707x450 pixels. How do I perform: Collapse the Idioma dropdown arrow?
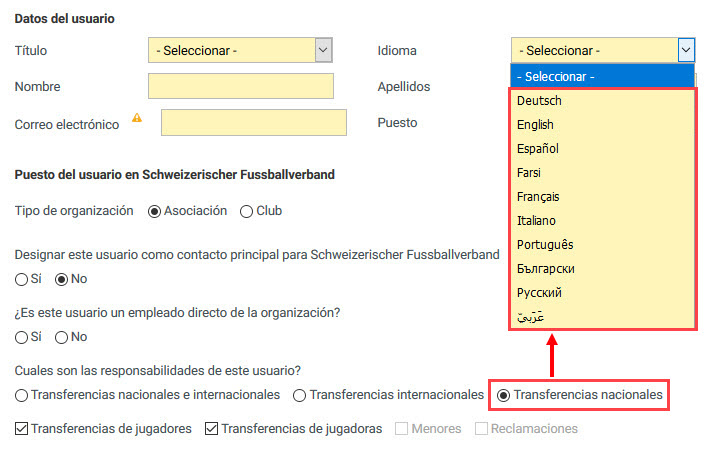686,50
